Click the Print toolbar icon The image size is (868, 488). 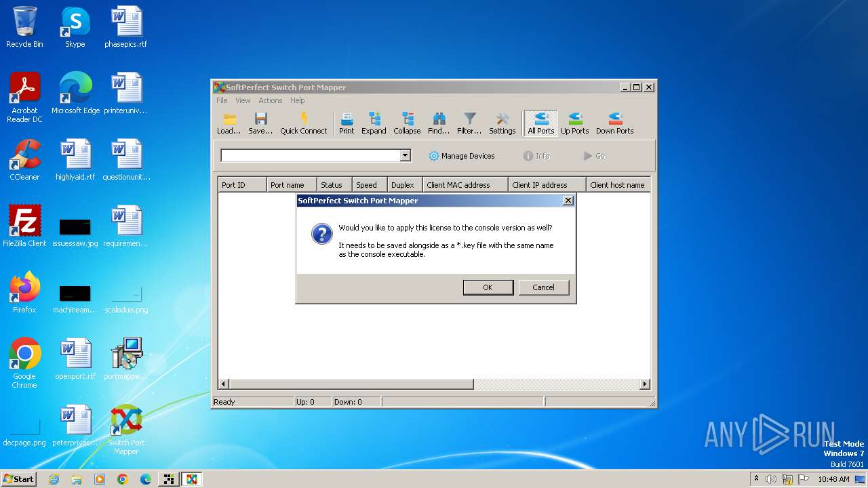[347, 123]
